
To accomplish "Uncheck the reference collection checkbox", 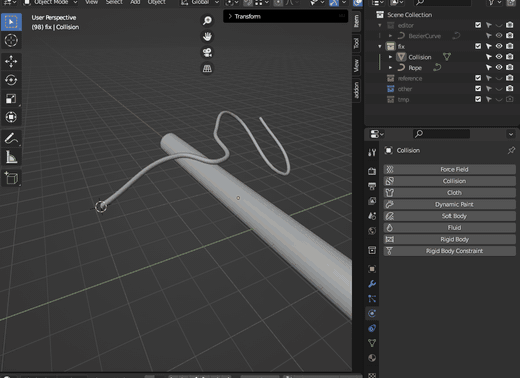I will [x=478, y=78].
